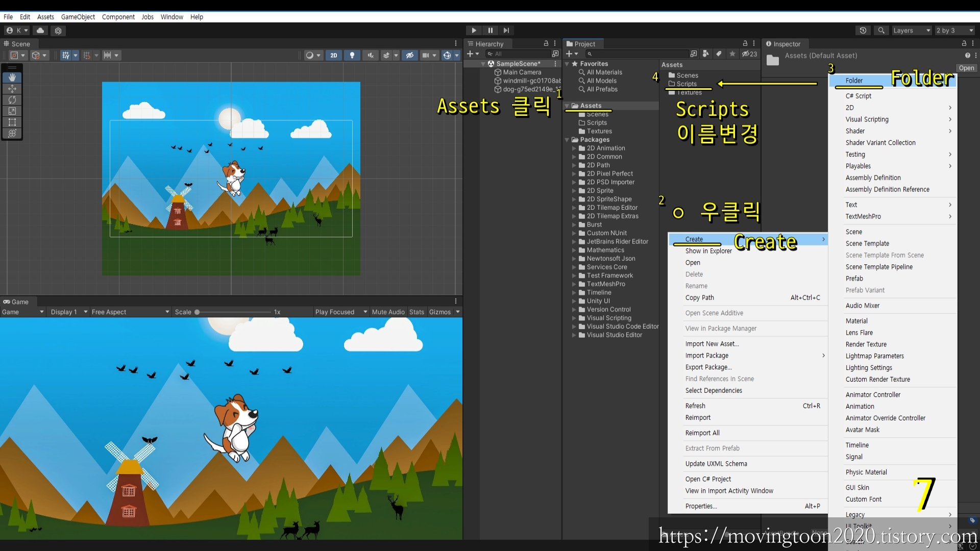The width and height of the screenshot is (980, 551).
Task: Click Stats in Game toolbar
Action: coord(416,312)
